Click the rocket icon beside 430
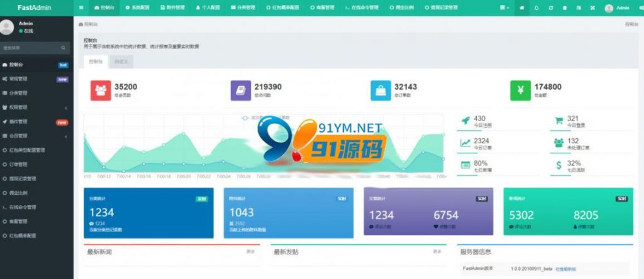Viewport: 644px width, 279px height. [x=465, y=121]
